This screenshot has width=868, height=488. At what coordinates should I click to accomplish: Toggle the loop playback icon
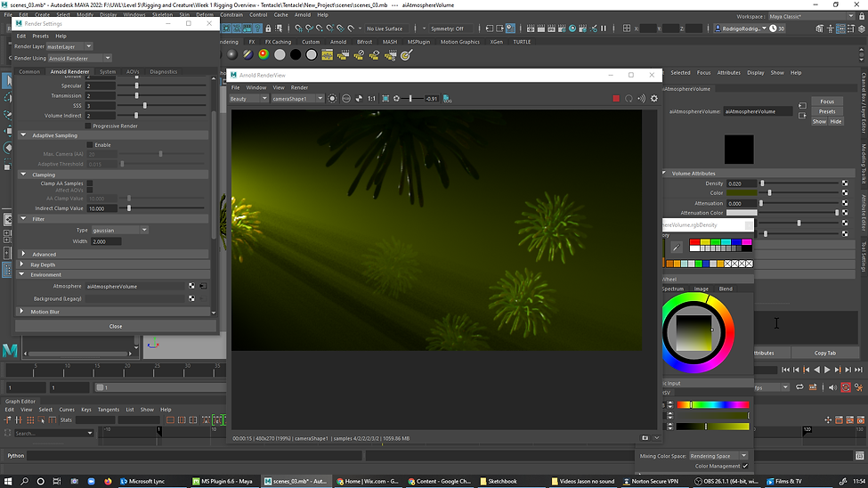point(799,387)
